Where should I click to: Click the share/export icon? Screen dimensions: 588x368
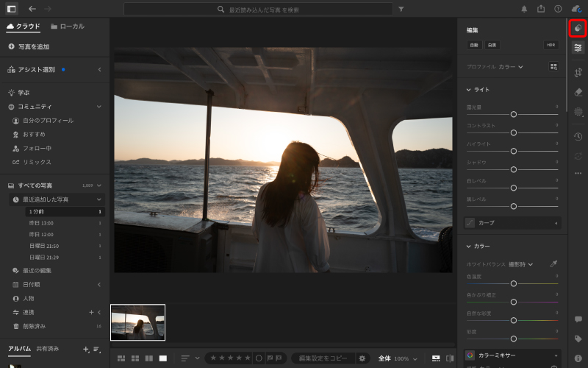point(541,9)
